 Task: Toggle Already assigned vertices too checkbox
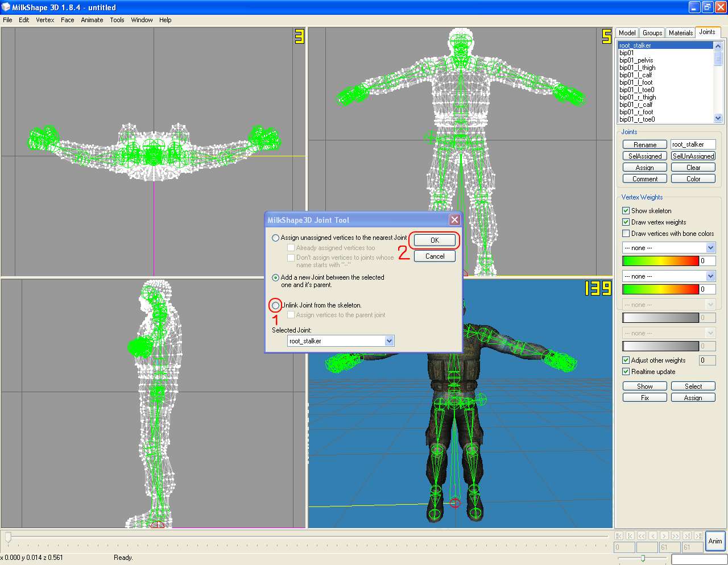click(291, 248)
